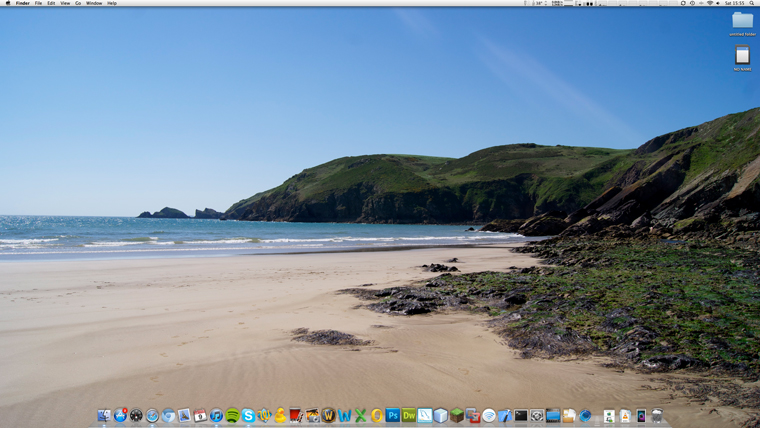Viewport: 760px width, 428px height.
Task: Launch Dreamweaver from the Dock
Action: coord(409,415)
